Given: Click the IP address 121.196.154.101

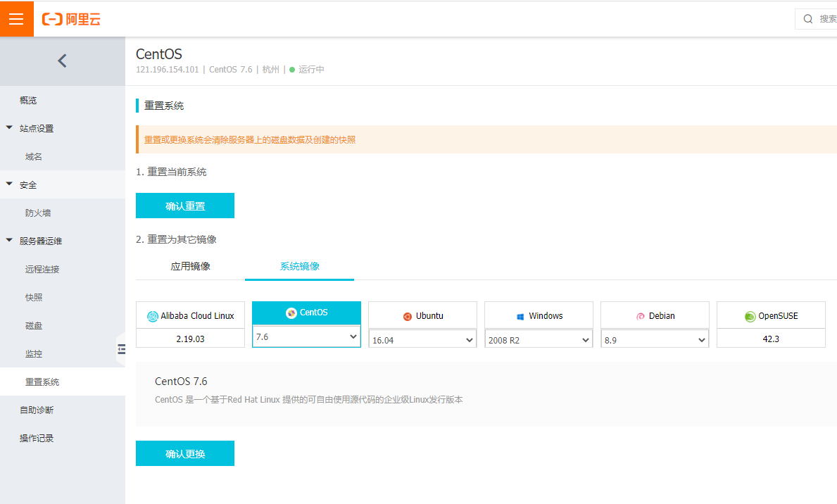Looking at the screenshot, I should coord(167,70).
